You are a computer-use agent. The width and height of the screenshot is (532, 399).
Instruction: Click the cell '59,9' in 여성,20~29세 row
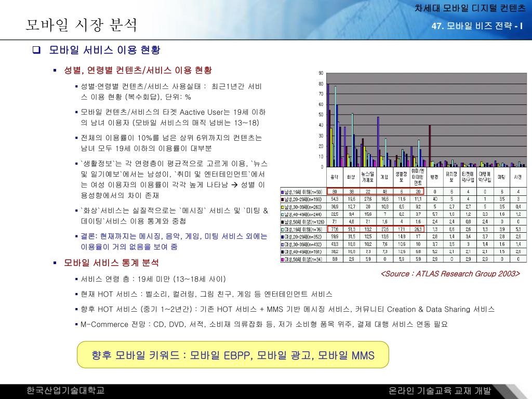335,236
